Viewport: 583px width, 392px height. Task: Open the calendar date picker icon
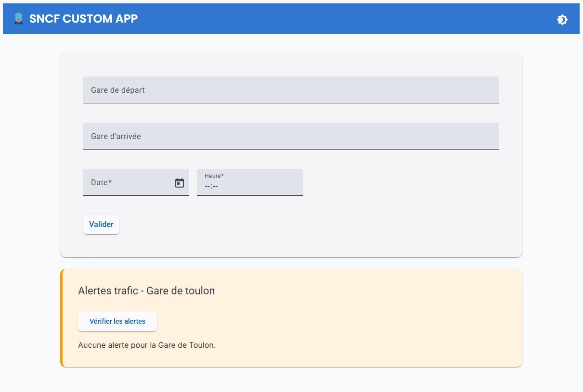[x=180, y=183]
